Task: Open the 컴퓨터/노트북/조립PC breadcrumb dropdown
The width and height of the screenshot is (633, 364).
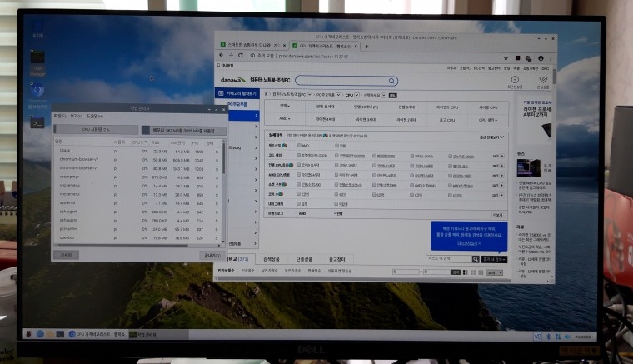Action: tap(310, 95)
